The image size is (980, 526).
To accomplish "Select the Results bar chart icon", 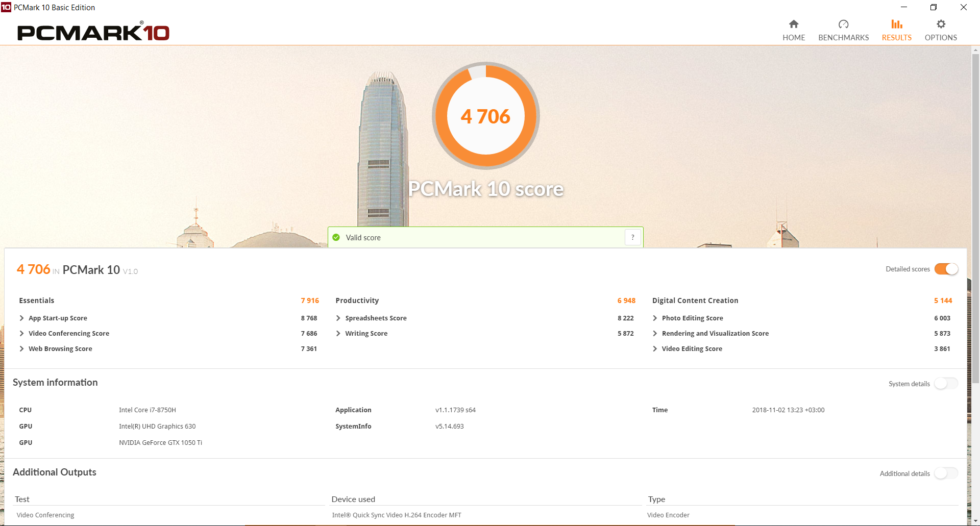I will point(897,24).
